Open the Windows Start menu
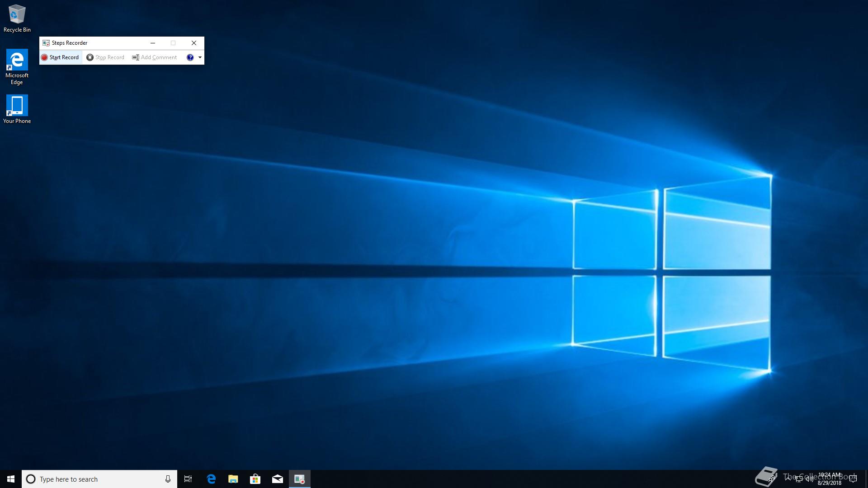 click(x=11, y=479)
